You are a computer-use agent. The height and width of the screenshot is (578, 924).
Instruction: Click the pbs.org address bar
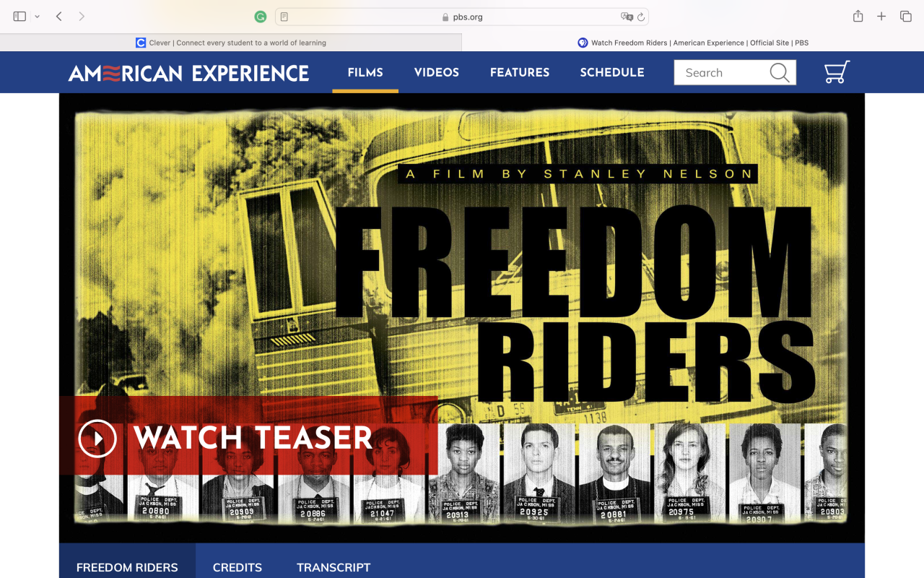pyautogui.click(x=462, y=17)
